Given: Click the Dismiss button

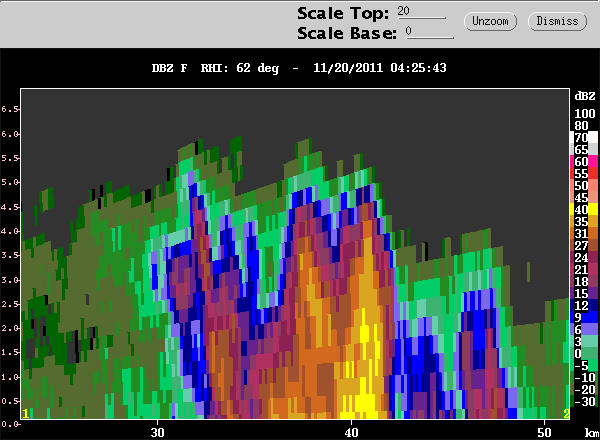Looking at the screenshot, I should [x=557, y=21].
